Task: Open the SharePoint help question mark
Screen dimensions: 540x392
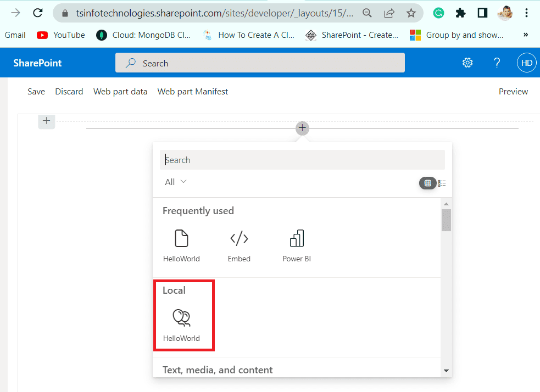Action: click(x=497, y=63)
